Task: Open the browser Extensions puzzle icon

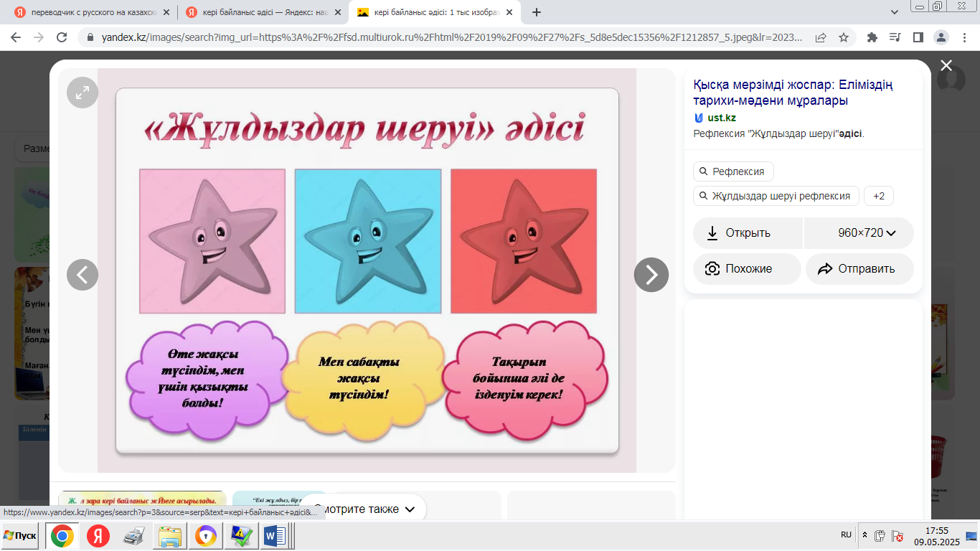Action: pos(872,37)
